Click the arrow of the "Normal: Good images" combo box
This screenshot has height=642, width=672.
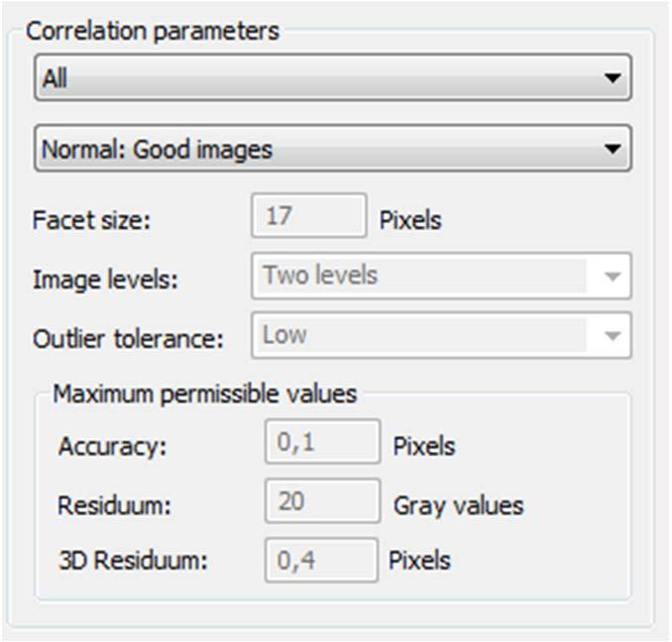tap(612, 149)
